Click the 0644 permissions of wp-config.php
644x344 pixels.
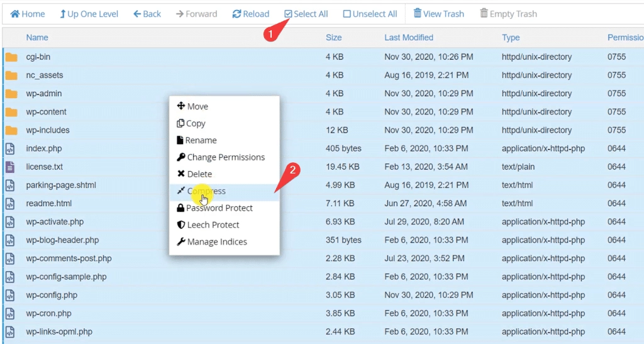(x=616, y=295)
